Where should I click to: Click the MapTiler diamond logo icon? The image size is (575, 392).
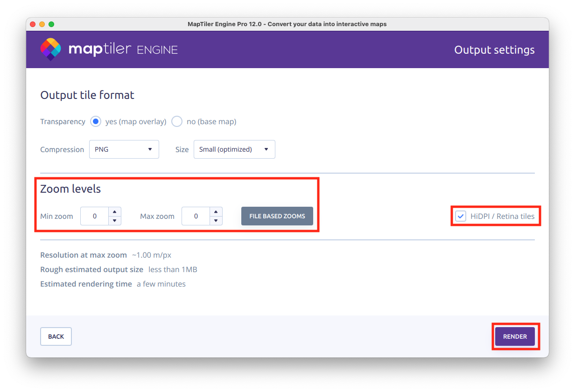tap(50, 49)
